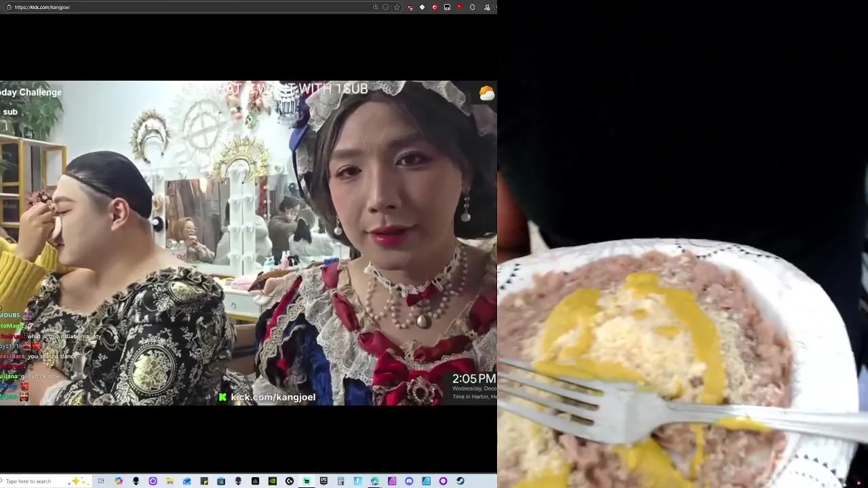The width and height of the screenshot is (868, 488).
Task: Open Discord on the taskbar
Action: [409, 481]
